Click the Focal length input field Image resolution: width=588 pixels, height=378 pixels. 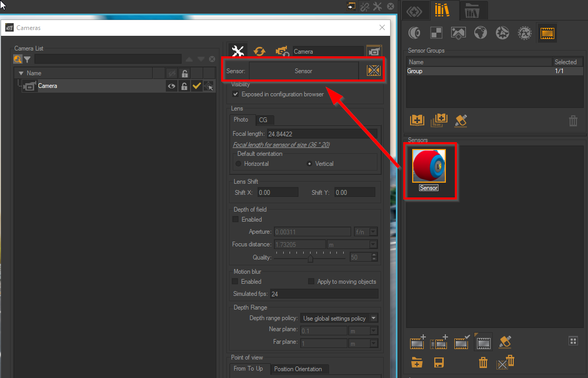322,134
